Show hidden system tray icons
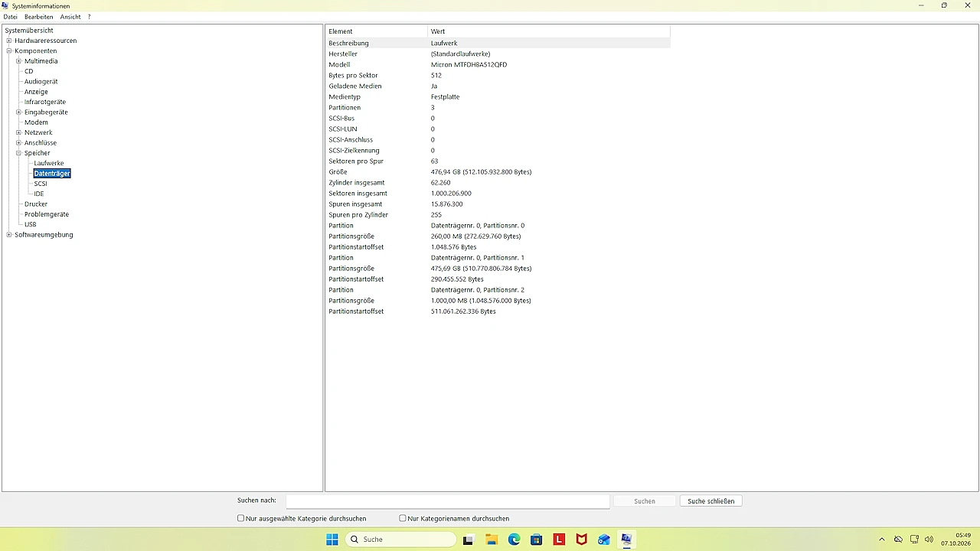This screenshot has width=980, height=551. tap(882, 540)
